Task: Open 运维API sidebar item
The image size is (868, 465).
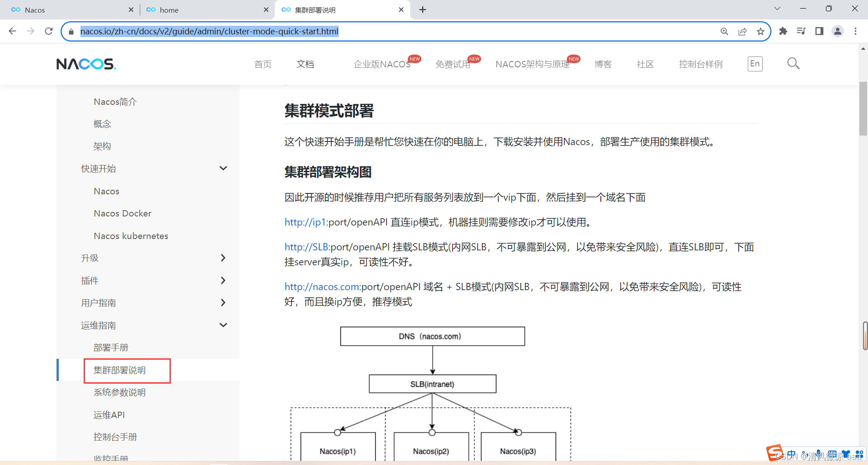Action: click(x=109, y=415)
